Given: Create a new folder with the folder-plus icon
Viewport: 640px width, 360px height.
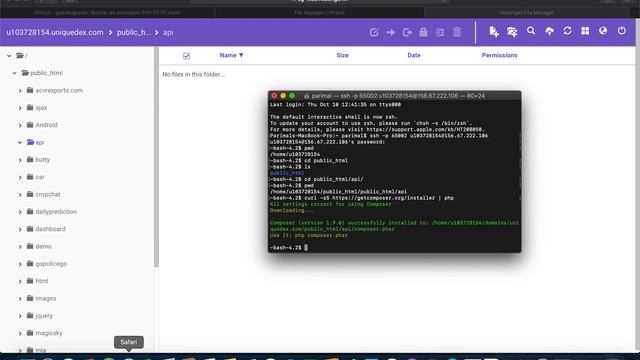Looking at the screenshot, I should coord(512,31).
